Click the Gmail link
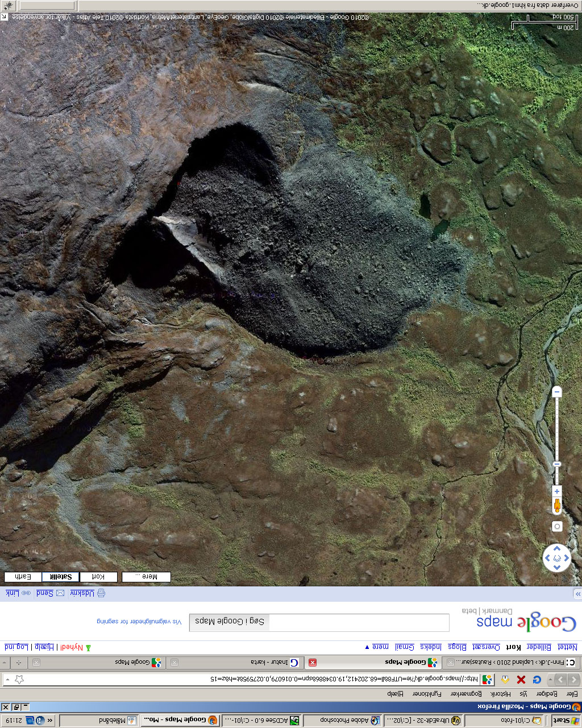This screenshot has height=728, width=582. tap(404, 647)
